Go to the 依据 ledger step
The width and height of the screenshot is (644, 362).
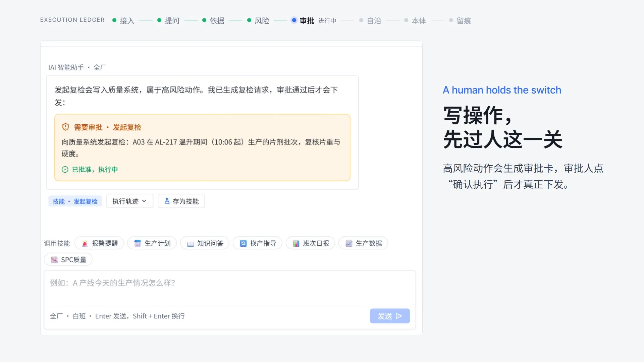tap(213, 20)
